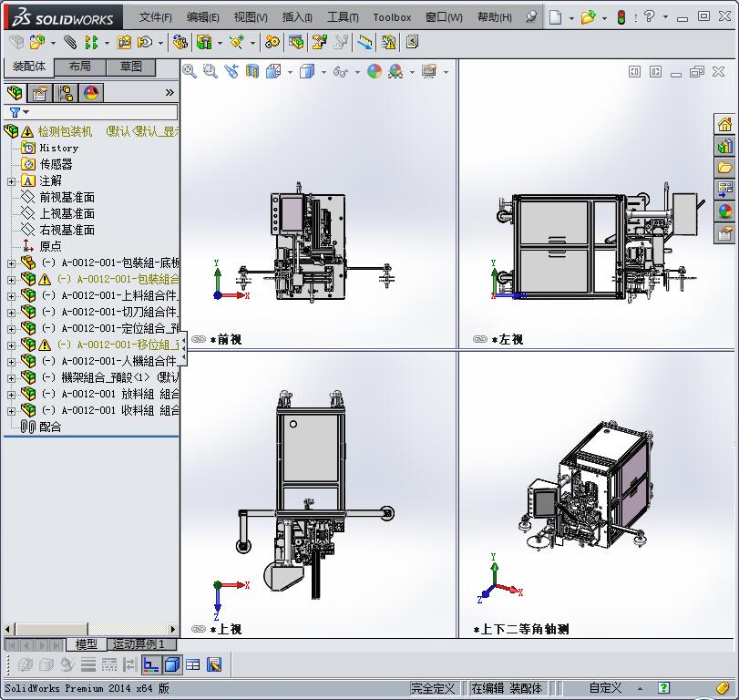Select the 原点 origin tree item
The height and width of the screenshot is (700, 739).
[50, 246]
